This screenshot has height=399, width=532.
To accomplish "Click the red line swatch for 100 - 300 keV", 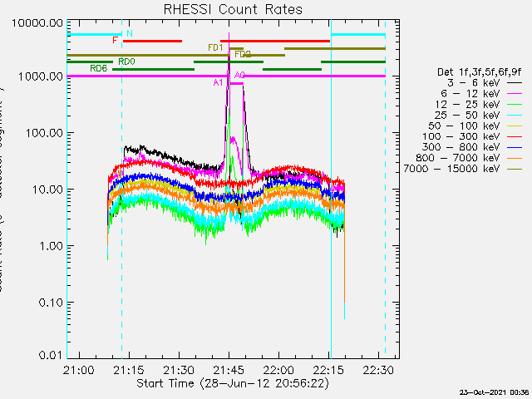I will pyautogui.click(x=515, y=136).
